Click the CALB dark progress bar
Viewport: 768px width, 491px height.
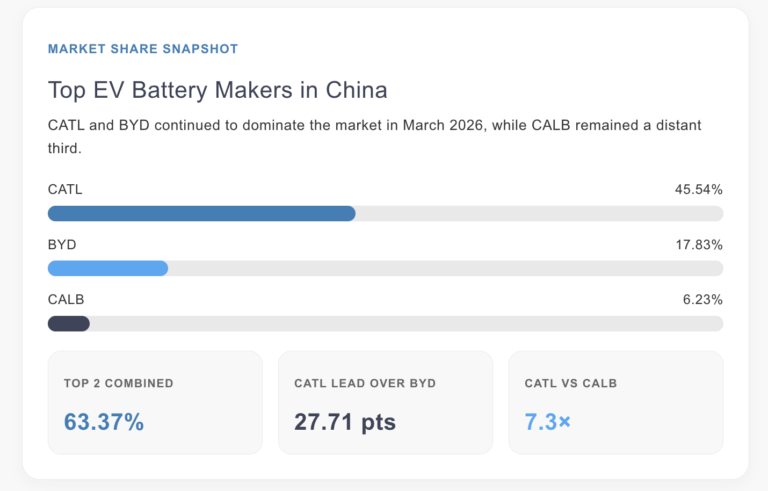(69, 323)
